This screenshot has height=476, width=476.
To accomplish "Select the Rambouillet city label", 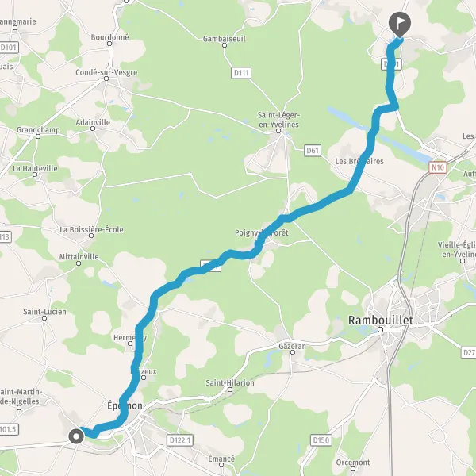I will coord(380,321).
